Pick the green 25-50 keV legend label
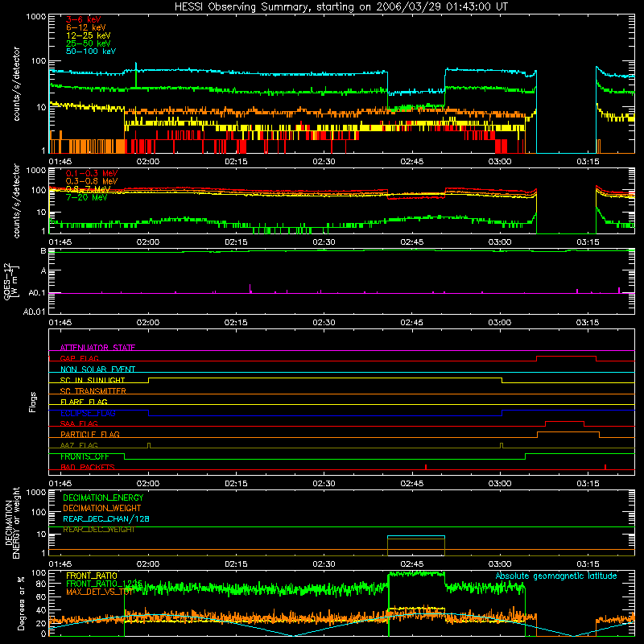Screen dimensions: 644x644 88,43
